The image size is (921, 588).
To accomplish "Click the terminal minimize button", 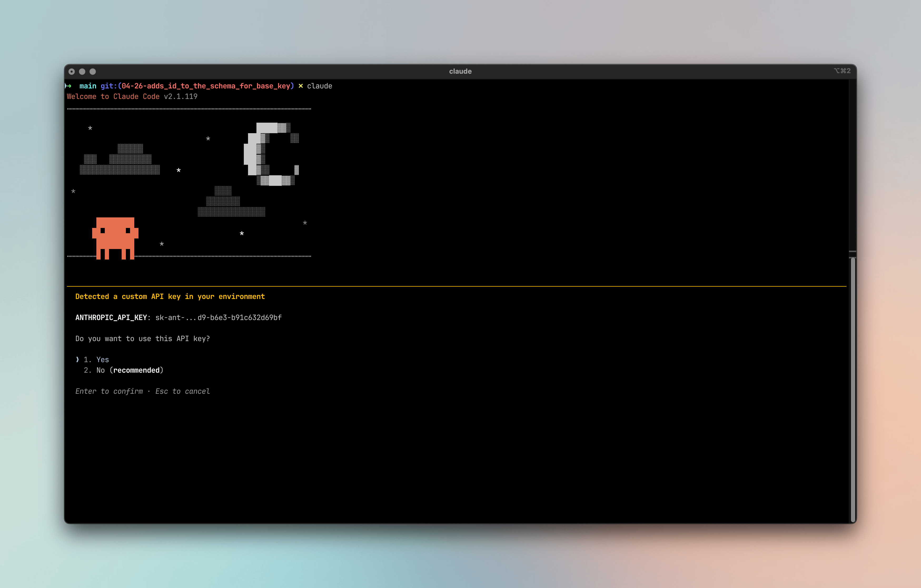I will (x=82, y=72).
